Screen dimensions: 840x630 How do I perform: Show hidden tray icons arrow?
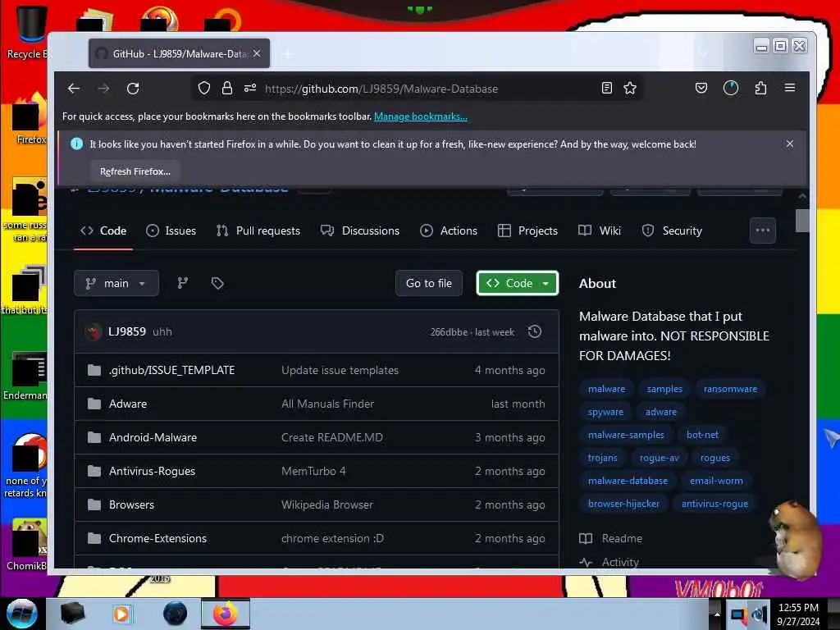pyautogui.click(x=716, y=614)
